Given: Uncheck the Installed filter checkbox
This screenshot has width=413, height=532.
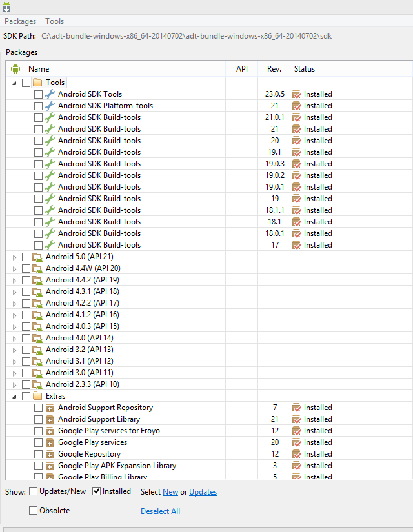Looking at the screenshot, I should (x=96, y=491).
